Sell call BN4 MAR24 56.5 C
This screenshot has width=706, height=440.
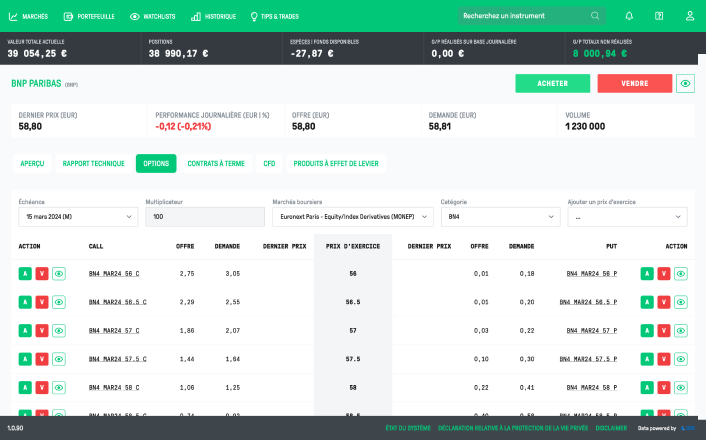[x=42, y=302]
